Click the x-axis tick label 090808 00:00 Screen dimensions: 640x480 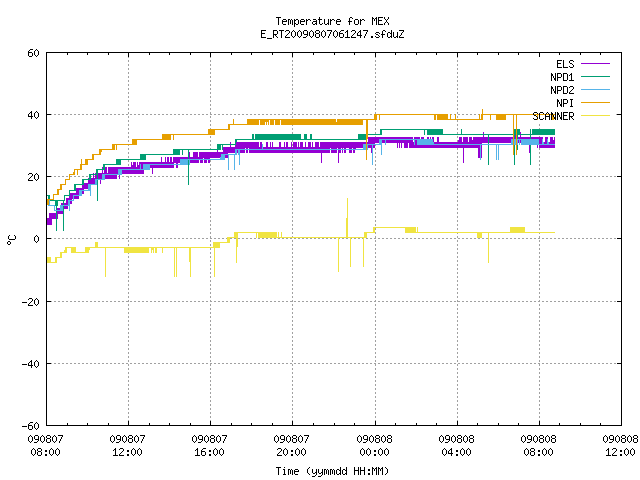[374, 446]
